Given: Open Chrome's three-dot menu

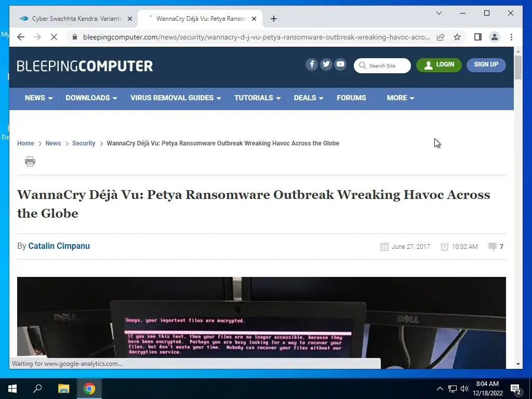Looking at the screenshot, I should click(x=511, y=37).
